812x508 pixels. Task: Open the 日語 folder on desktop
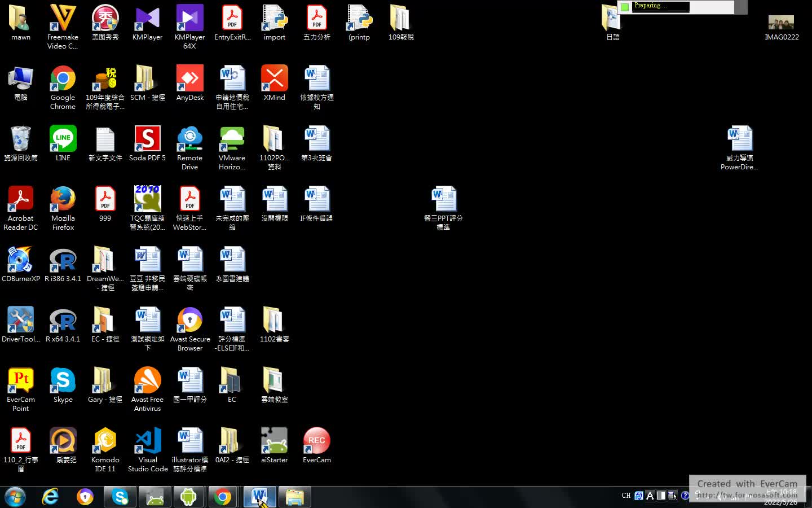(612, 22)
